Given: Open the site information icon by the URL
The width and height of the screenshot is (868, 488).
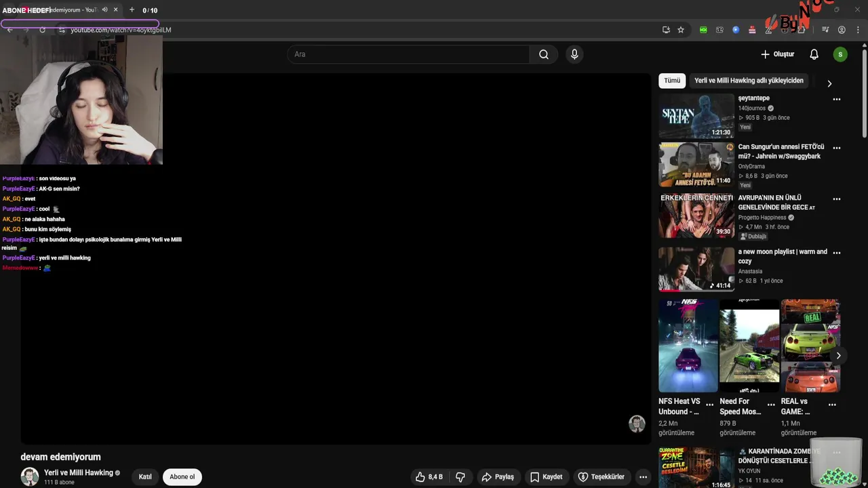Looking at the screenshot, I should (62, 30).
